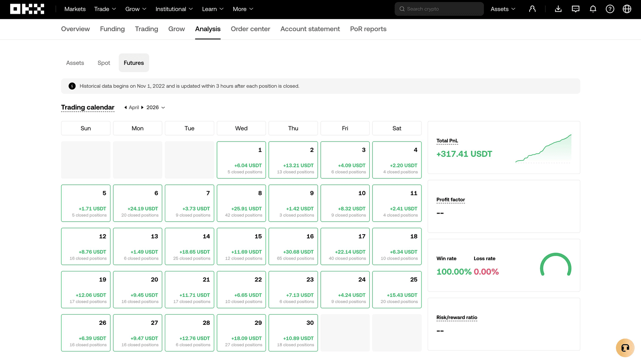The image size is (641, 364).
Task: Open April 1 calendar day cell
Action: pos(241,160)
